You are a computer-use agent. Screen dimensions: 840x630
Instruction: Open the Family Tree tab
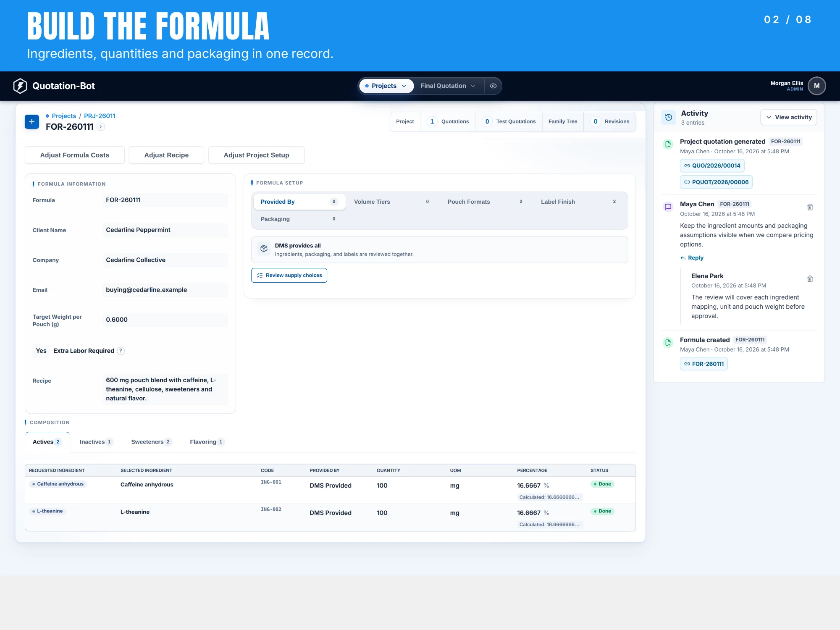point(563,121)
